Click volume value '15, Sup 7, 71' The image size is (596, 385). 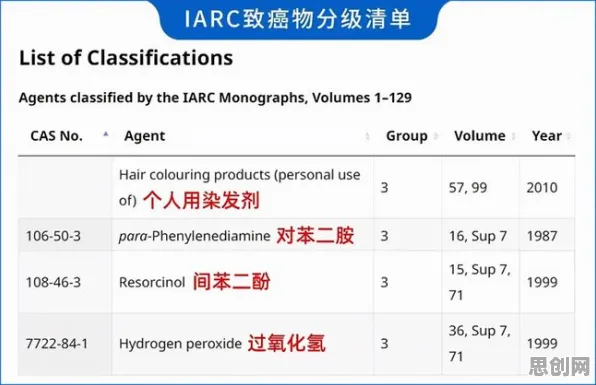pos(480,282)
